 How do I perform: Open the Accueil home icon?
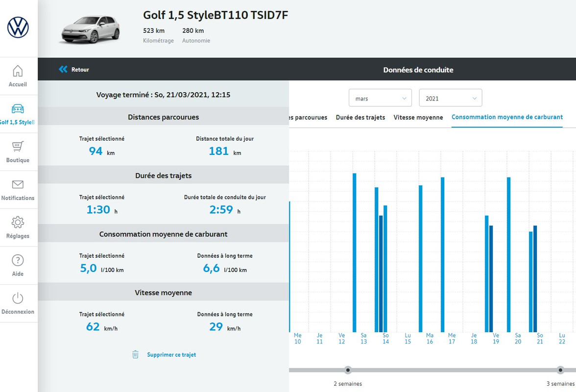[18, 71]
